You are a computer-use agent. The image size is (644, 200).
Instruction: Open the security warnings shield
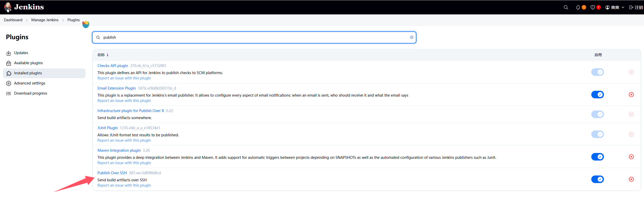[x=593, y=7]
